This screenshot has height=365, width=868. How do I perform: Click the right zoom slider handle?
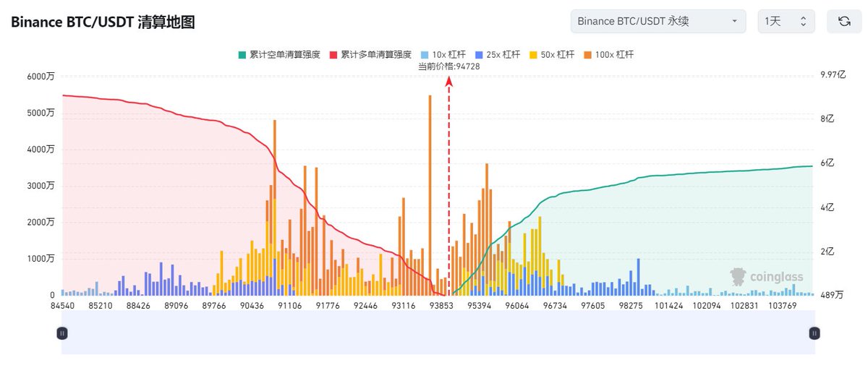[814, 333]
